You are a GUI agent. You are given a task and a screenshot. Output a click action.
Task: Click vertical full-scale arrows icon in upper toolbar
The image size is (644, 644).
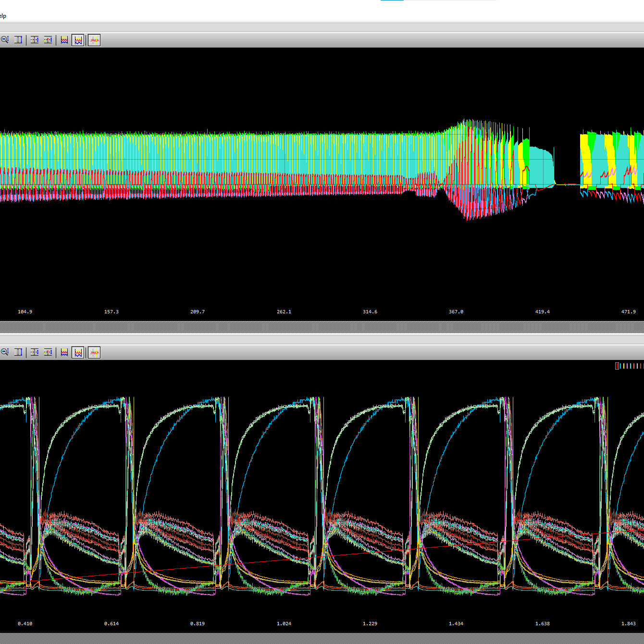18,40
